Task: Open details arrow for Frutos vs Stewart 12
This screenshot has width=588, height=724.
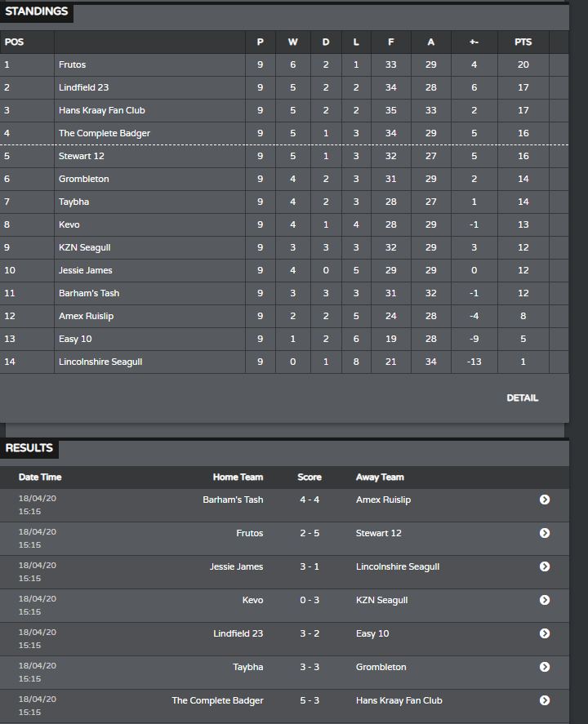Action: coord(545,533)
